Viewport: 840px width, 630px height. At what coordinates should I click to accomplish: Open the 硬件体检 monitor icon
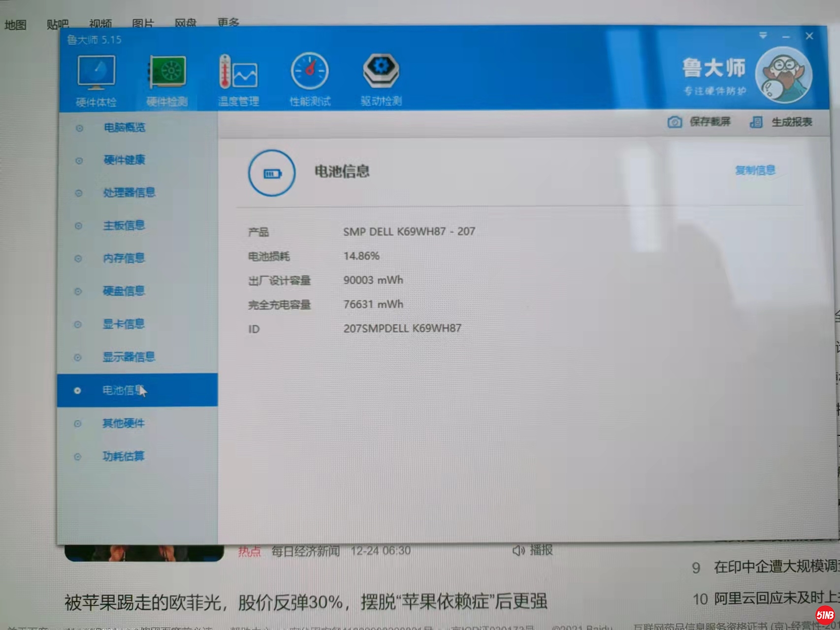[x=97, y=72]
